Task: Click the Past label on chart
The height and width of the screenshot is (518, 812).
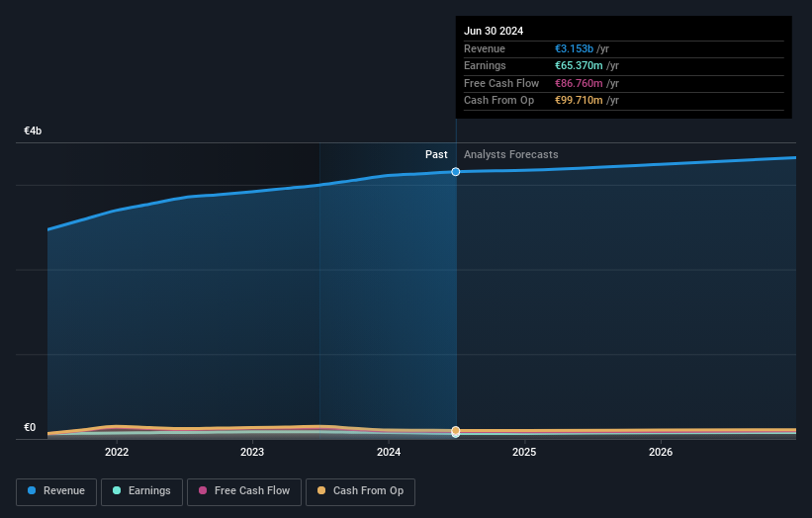Action: pyautogui.click(x=436, y=154)
